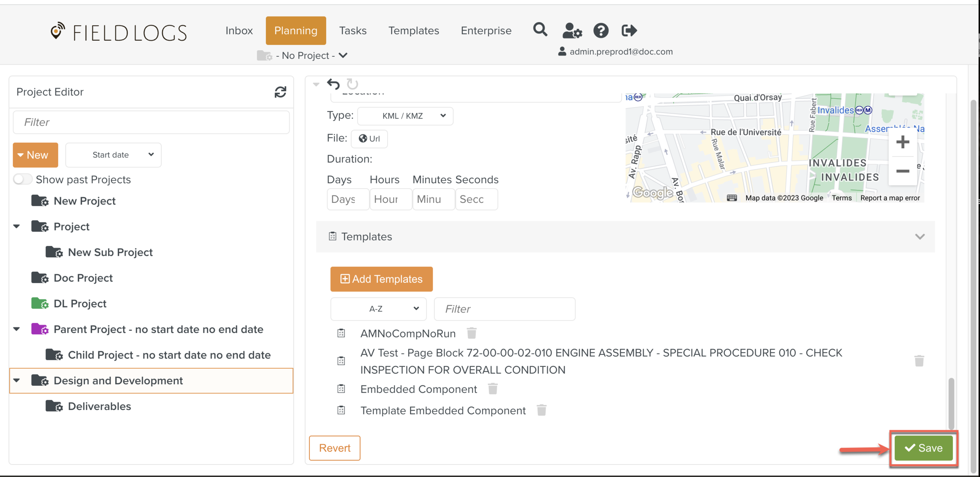Open user settings icon in header
The height and width of the screenshot is (477, 980).
tap(572, 31)
